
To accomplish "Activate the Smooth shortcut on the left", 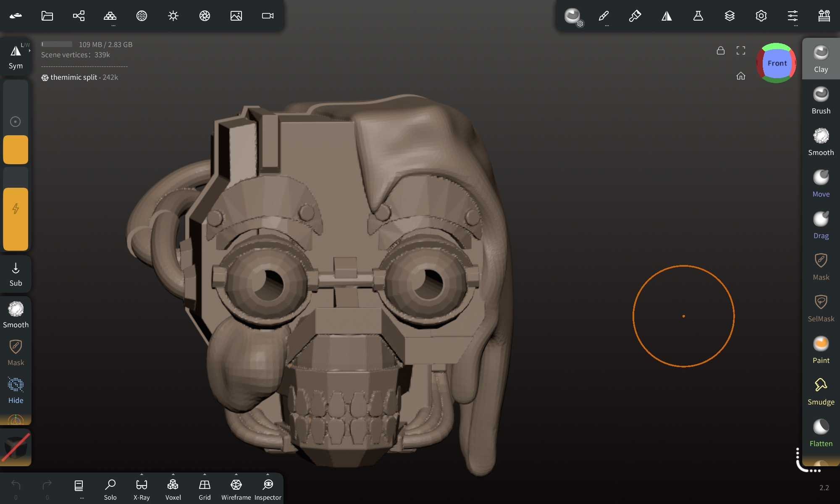I will tap(16, 315).
